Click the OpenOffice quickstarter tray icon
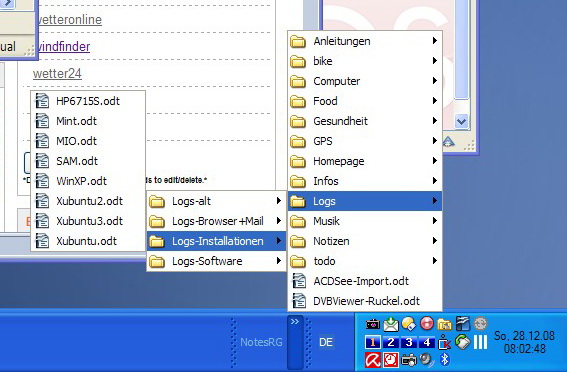 [463, 324]
